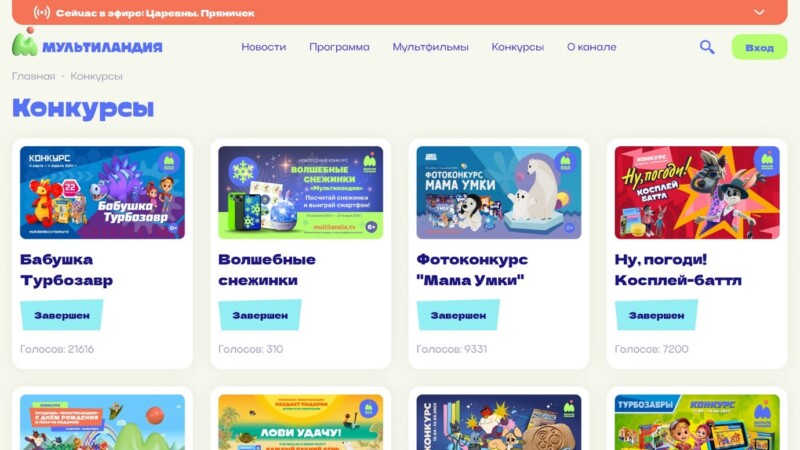Open the Фотоконкурс Мама Умки banner image
This screenshot has height=450, width=800.
click(498, 192)
